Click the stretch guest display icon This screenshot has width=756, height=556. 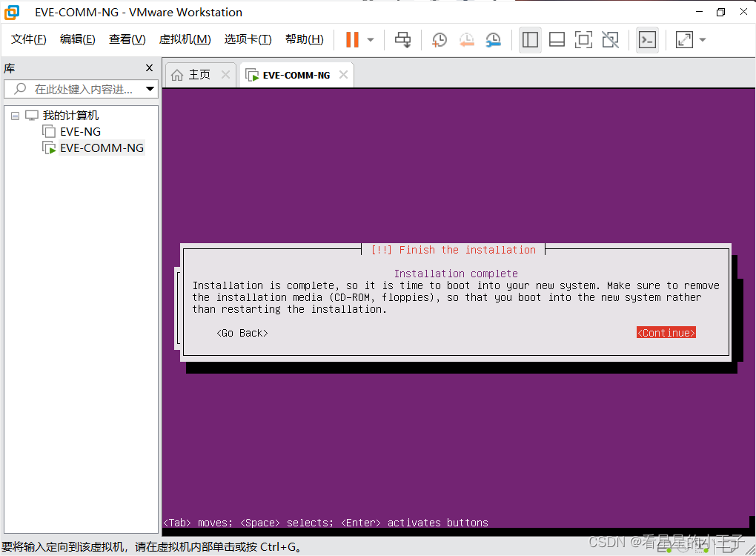coord(684,39)
